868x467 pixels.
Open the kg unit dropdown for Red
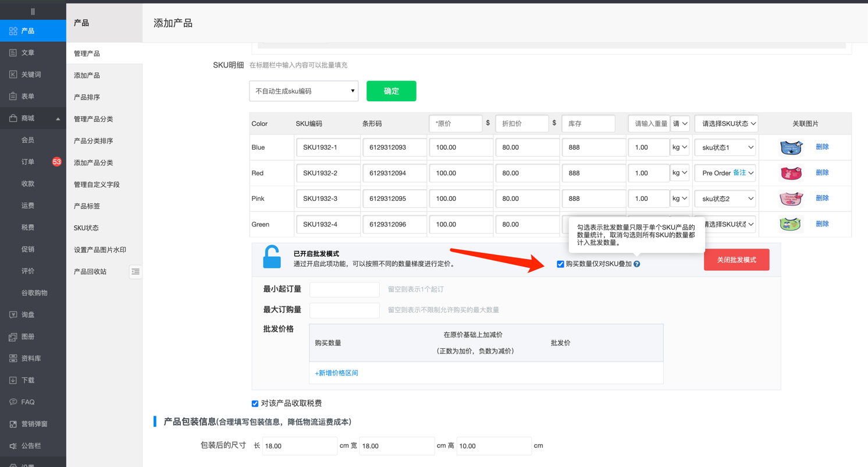point(680,173)
